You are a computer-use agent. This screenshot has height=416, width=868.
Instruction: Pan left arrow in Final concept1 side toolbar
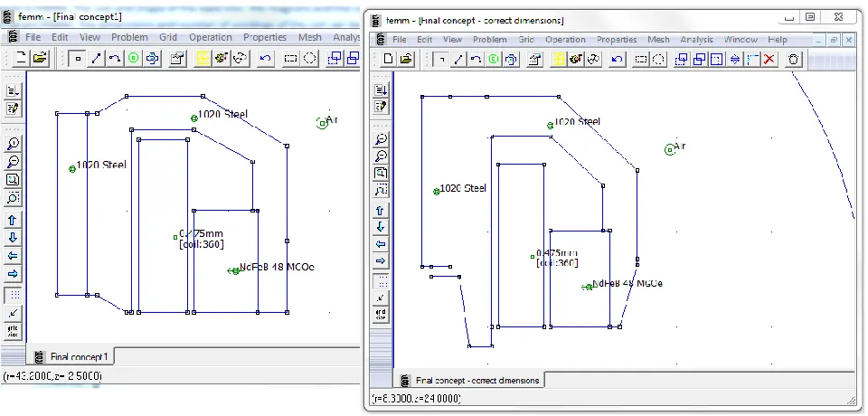pyautogui.click(x=13, y=256)
